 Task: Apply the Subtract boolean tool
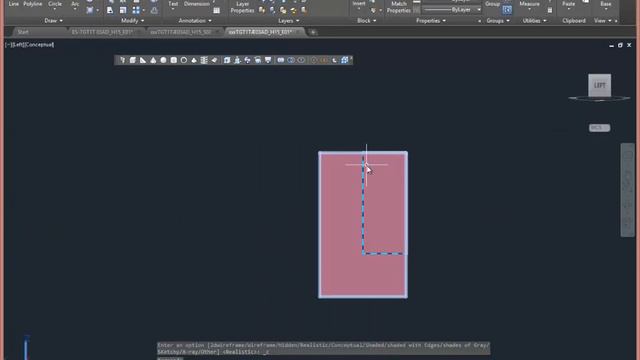[x=291, y=60]
